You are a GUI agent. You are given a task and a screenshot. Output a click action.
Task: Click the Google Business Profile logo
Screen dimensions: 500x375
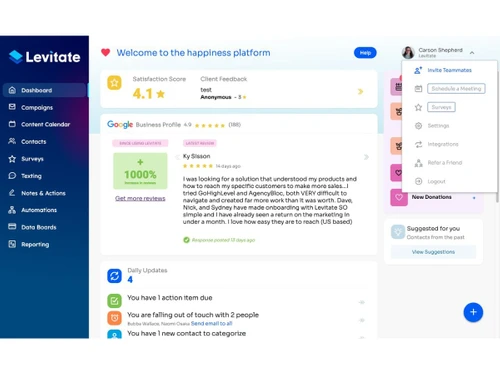[x=120, y=124]
